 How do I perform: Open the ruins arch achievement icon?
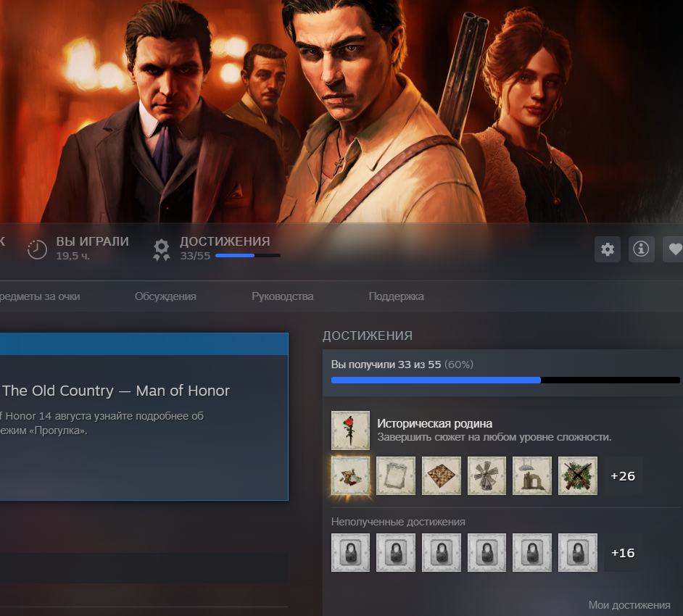[532, 476]
